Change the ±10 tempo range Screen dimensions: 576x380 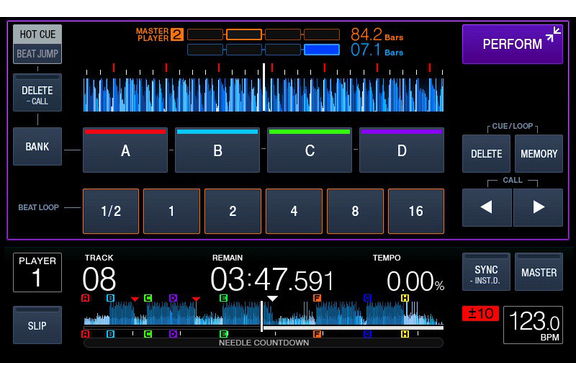click(480, 313)
